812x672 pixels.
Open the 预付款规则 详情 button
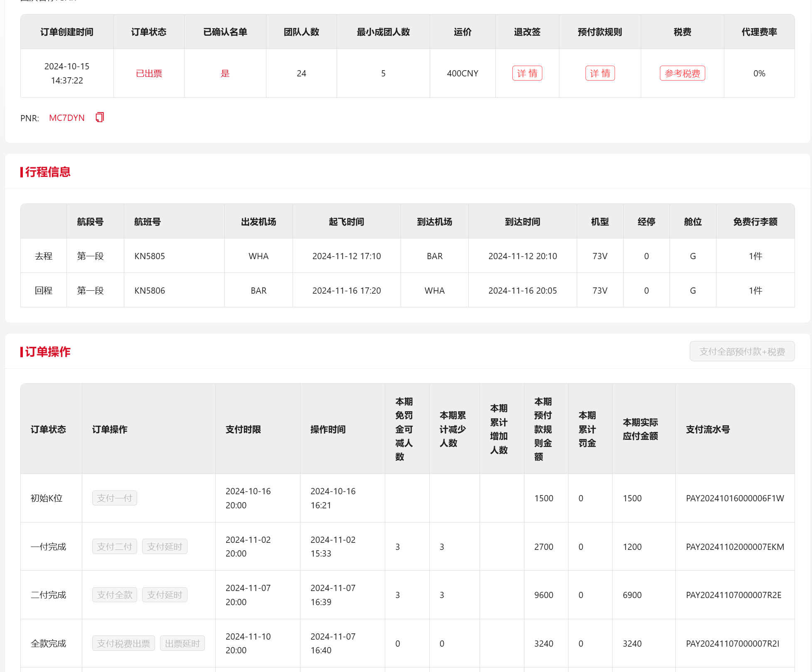pyautogui.click(x=600, y=74)
